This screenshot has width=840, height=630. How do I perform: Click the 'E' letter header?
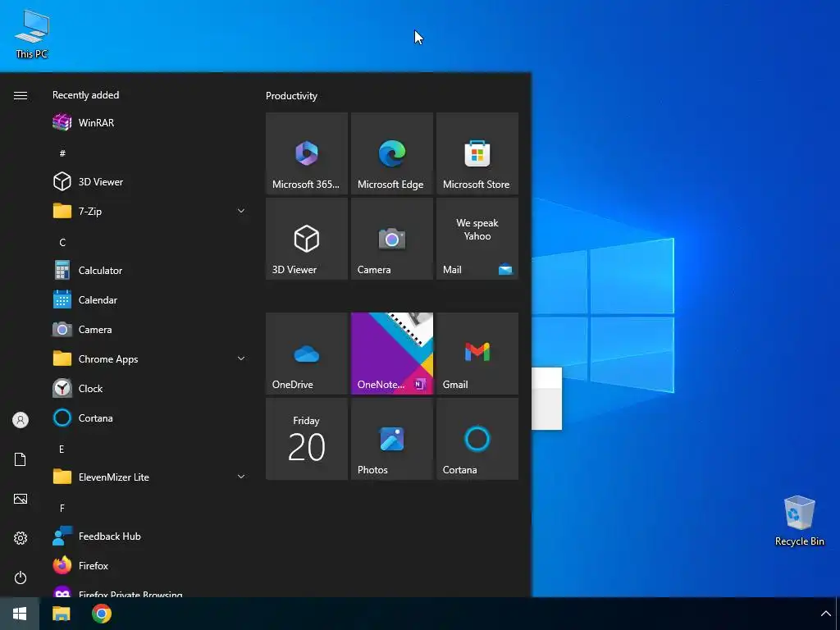[x=62, y=449]
